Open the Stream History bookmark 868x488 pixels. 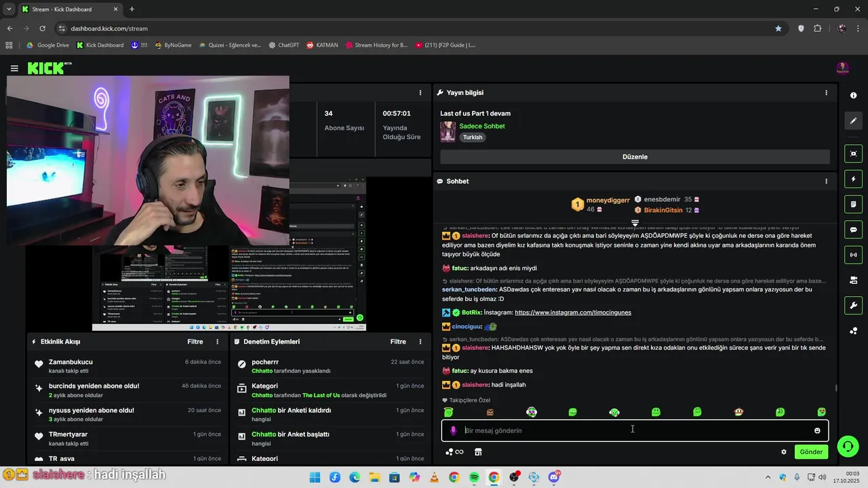pos(376,45)
